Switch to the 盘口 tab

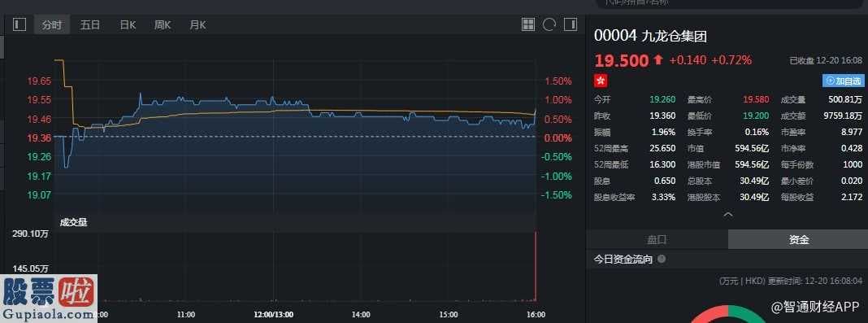657,239
